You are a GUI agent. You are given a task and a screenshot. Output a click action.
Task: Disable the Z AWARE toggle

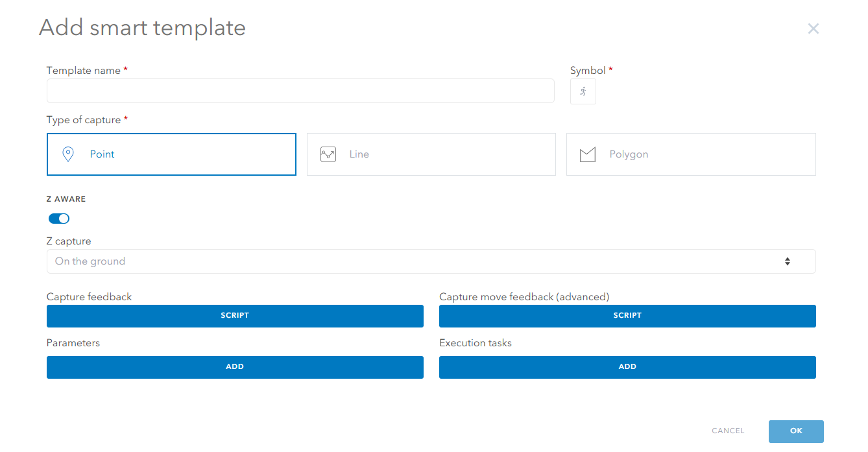(58, 219)
